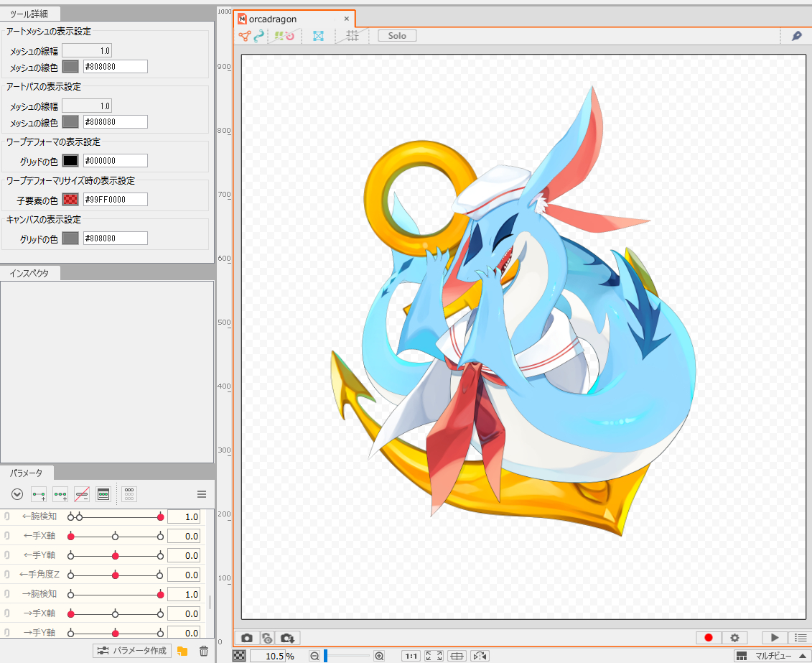This screenshot has height=663, width=812.
Task: Toggle the checkerboard transparent background icon
Action: 239,656
